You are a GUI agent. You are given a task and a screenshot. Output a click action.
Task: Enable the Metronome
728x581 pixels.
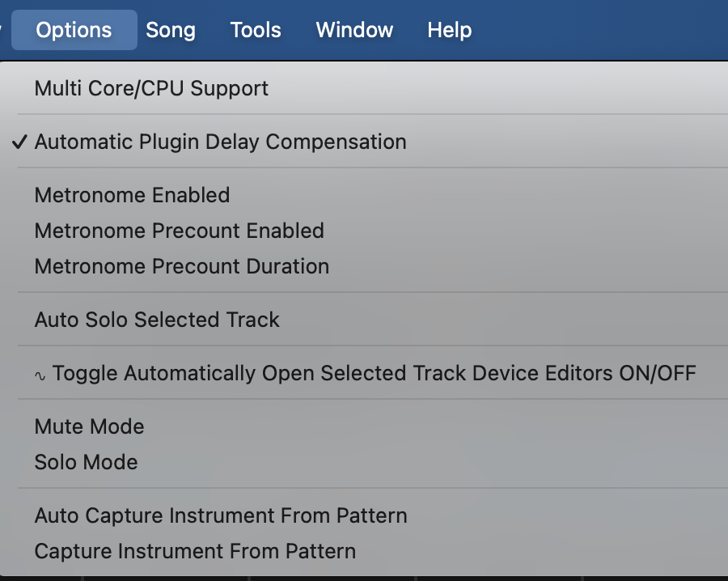(x=132, y=195)
